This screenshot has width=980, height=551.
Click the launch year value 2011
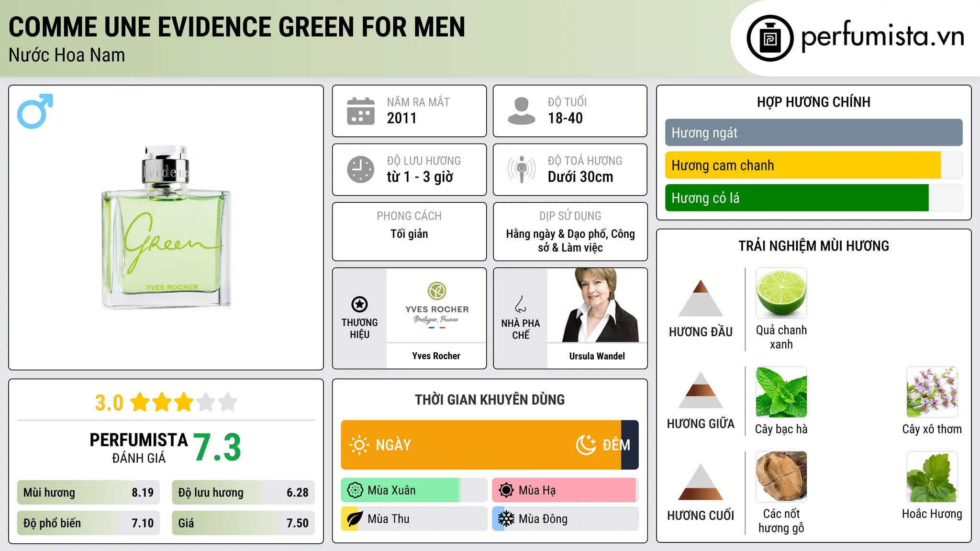402,118
